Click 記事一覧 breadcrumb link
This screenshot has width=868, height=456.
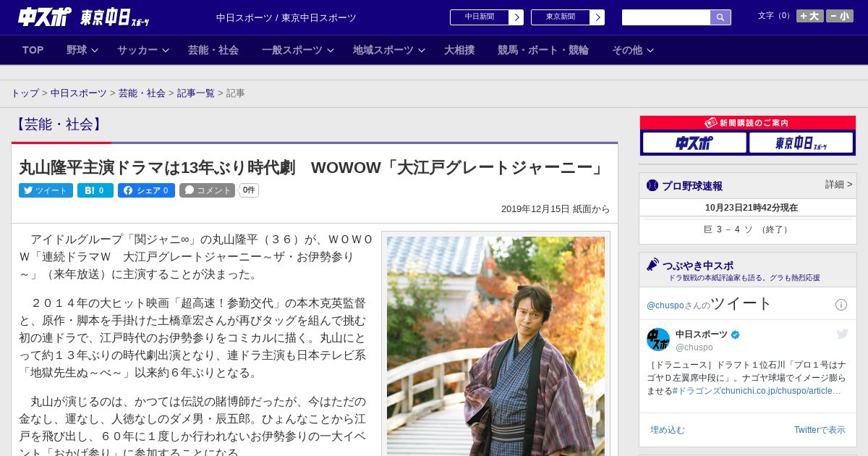[196, 93]
